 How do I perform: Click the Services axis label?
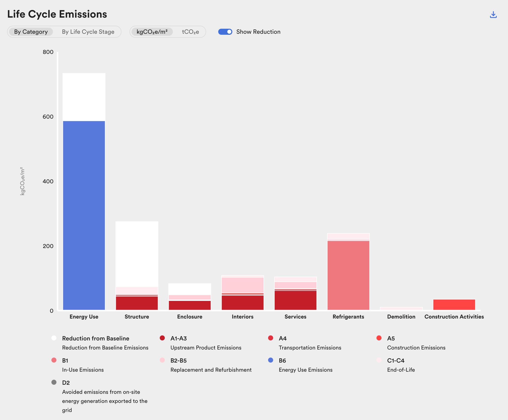pos(296,317)
